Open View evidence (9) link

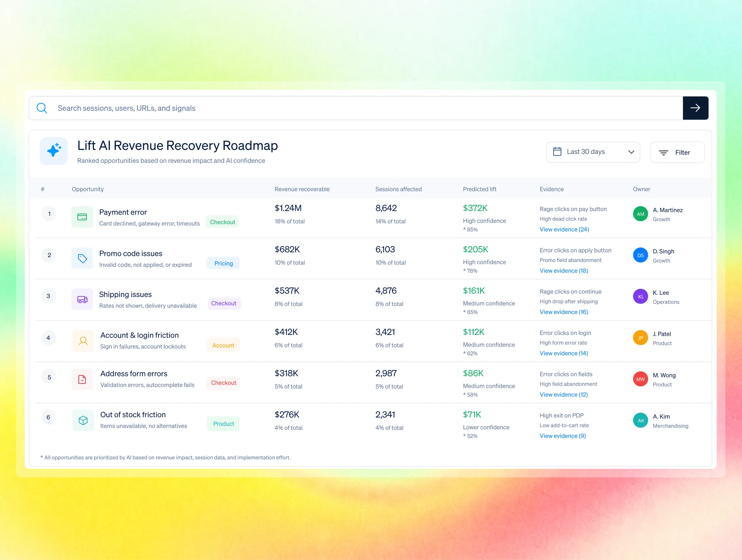coord(563,436)
